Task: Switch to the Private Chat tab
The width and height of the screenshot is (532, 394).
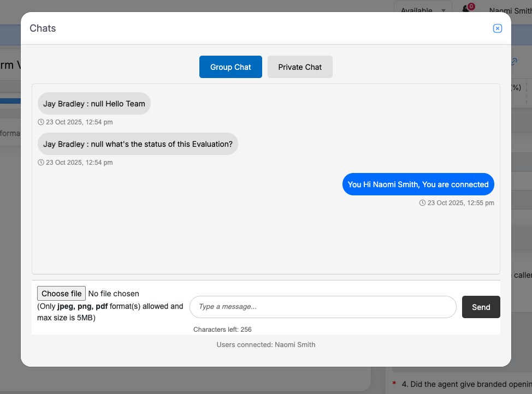Action: (300, 67)
